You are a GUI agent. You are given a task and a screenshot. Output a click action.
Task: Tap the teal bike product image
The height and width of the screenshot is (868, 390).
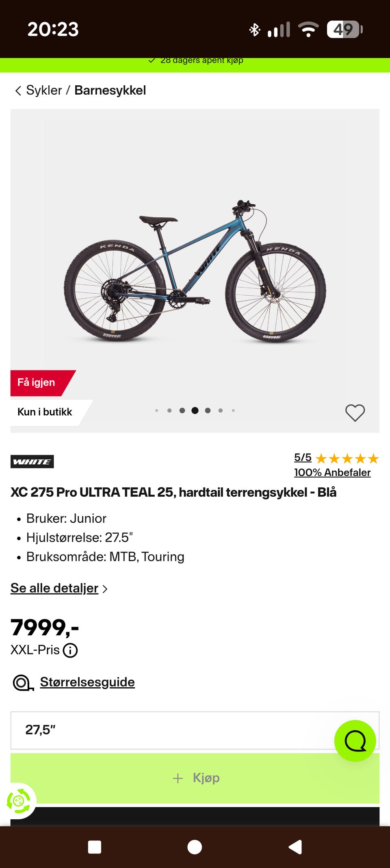click(195, 271)
